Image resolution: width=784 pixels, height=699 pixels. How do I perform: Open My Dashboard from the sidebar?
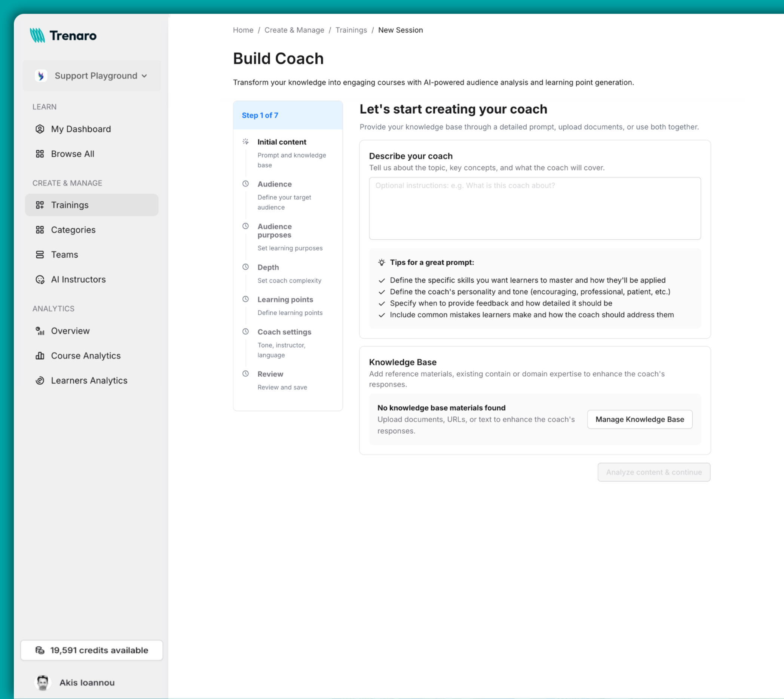[x=80, y=129]
